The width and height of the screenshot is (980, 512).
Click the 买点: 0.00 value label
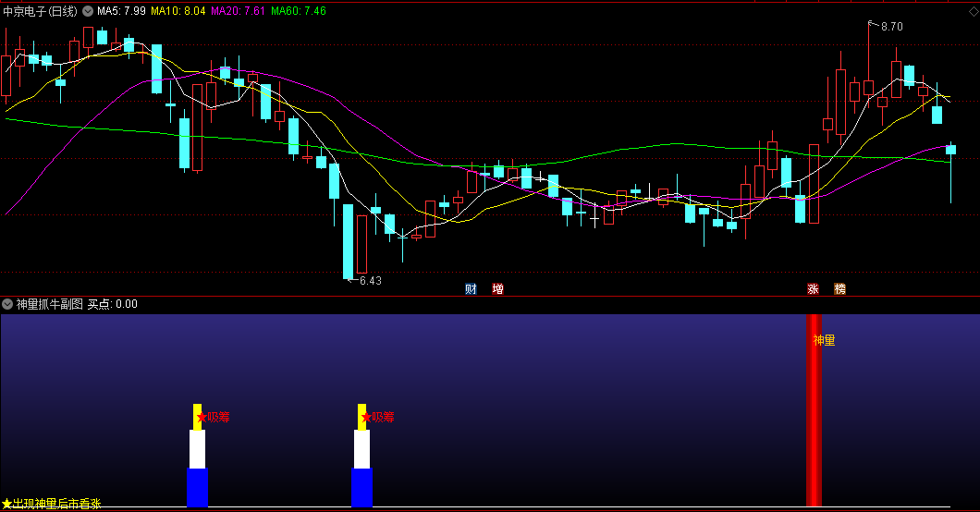113,304
